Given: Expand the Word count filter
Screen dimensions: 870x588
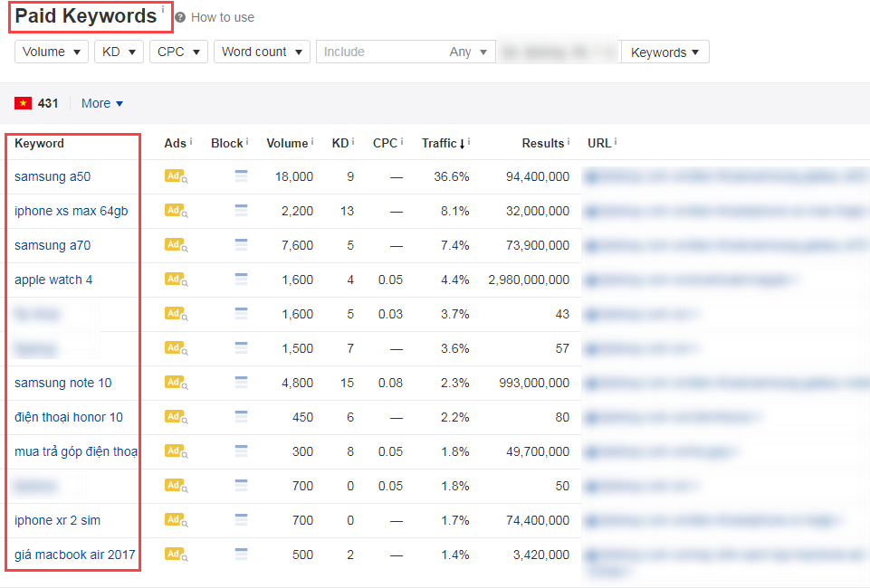Looking at the screenshot, I should tap(262, 52).
